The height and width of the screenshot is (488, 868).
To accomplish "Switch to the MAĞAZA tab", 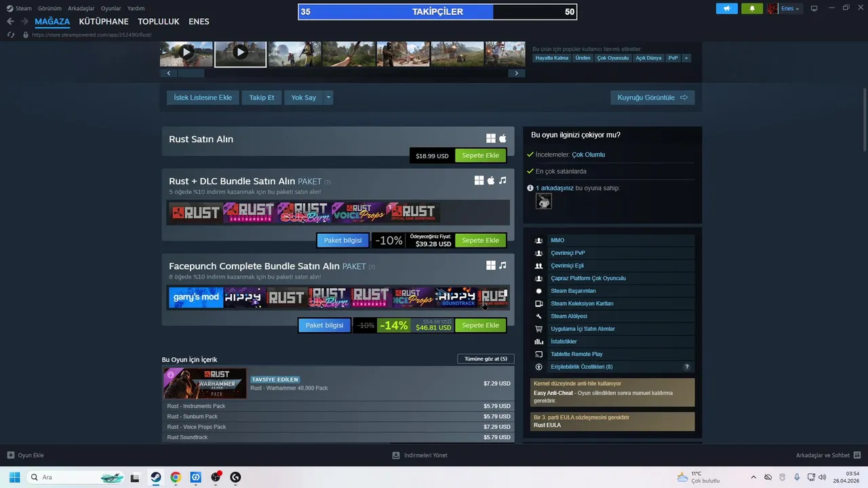I will (x=52, y=22).
